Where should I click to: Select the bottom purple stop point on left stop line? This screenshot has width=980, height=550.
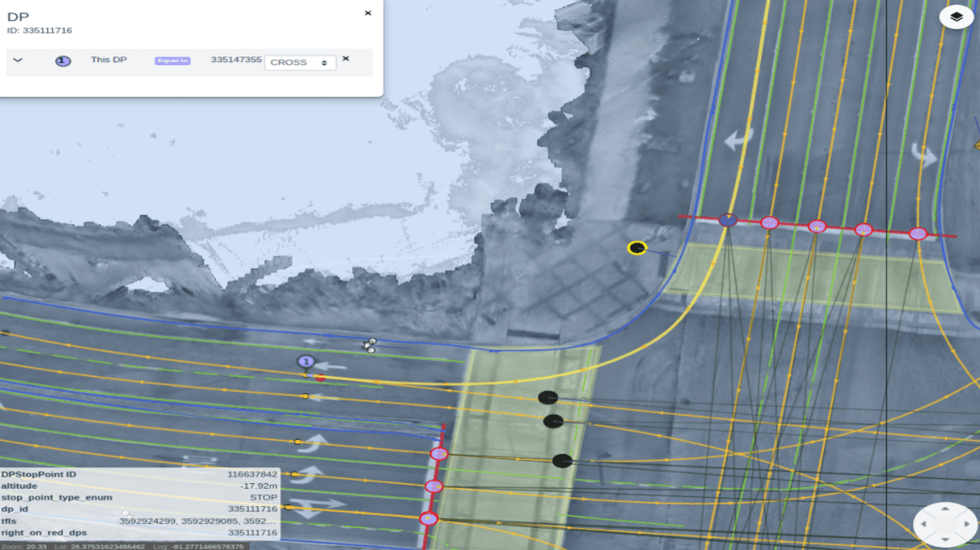point(429,518)
